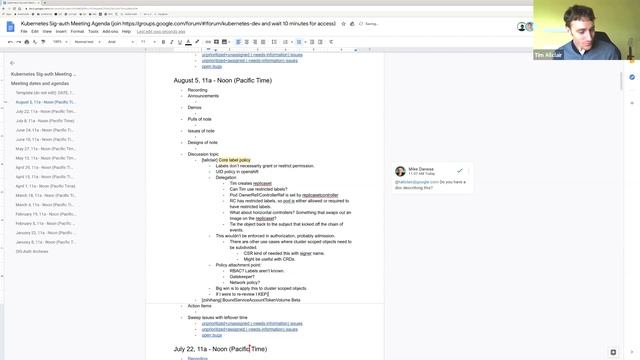Apply left alignment to text
This screenshot has width=640, height=360.
pyautogui.click(x=238, y=42)
